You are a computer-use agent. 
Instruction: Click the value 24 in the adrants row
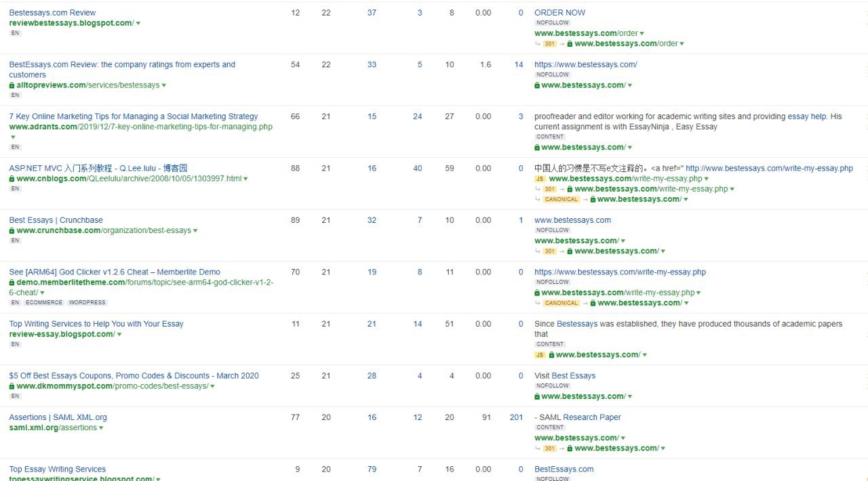pyautogui.click(x=418, y=117)
